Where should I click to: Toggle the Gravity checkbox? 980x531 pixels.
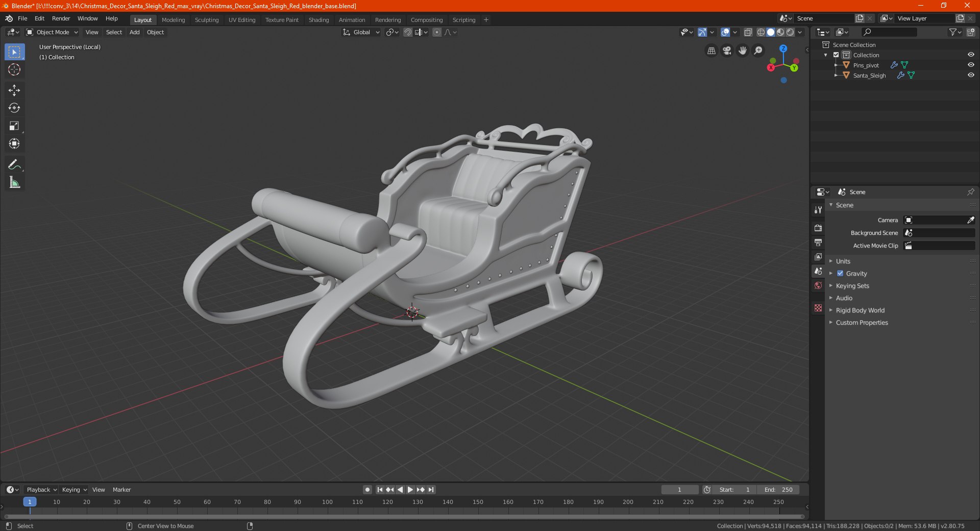point(840,273)
